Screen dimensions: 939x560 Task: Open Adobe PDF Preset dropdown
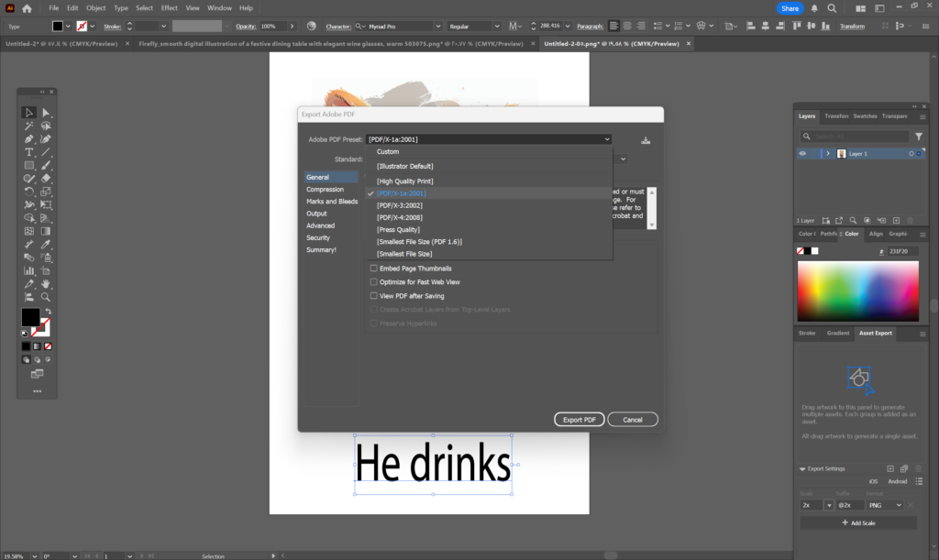[x=489, y=139]
